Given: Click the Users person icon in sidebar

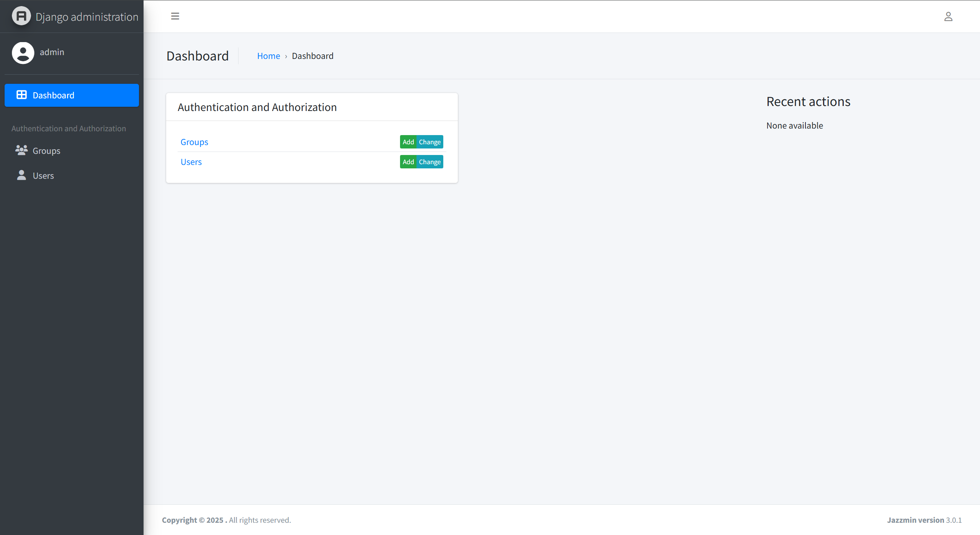Looking at the screenshot, I should click(x=21, y=175).
